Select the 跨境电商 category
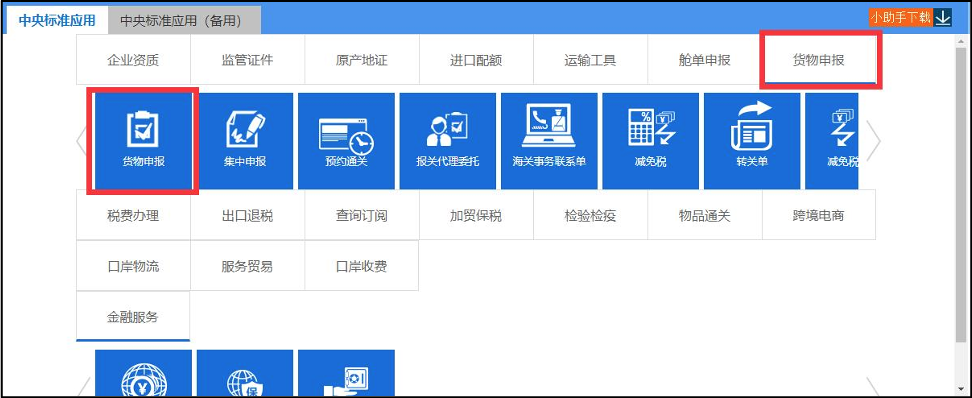The height and width of the screenshot is (398, 972). coord(819,215)
